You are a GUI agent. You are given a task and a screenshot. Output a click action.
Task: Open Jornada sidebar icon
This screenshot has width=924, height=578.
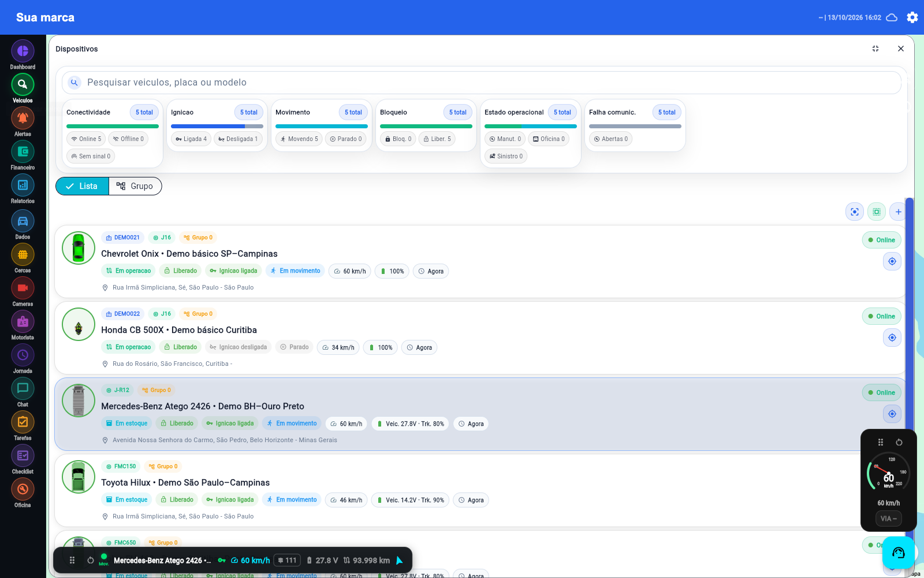23,355
